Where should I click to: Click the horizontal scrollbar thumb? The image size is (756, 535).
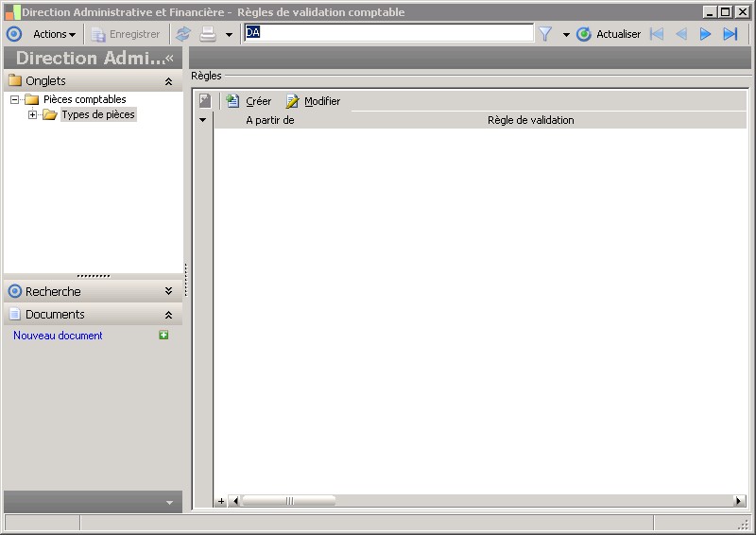(289, 501)
